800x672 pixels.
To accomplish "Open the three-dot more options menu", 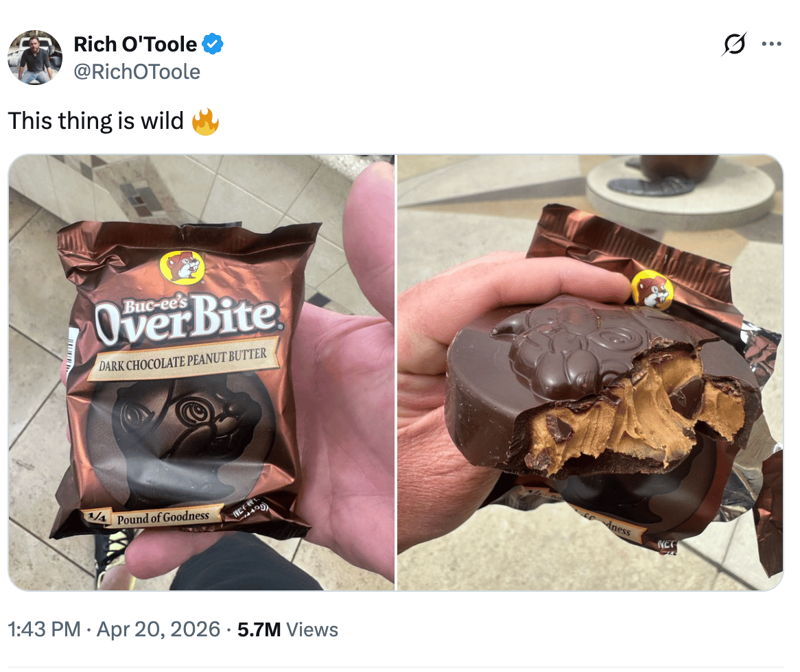I will (771, 45).
